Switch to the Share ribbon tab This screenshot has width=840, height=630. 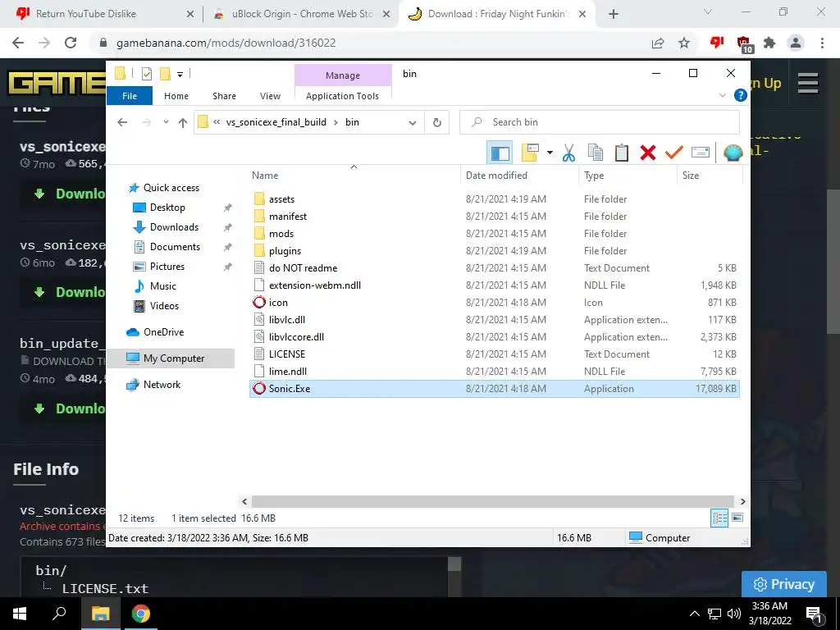(224, 96)
